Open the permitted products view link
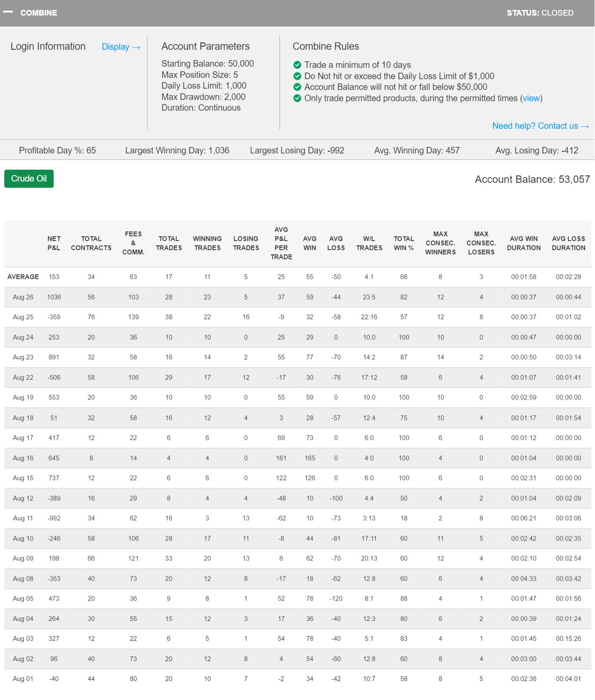This screenshot has width=595, height=700. (531, 98)
